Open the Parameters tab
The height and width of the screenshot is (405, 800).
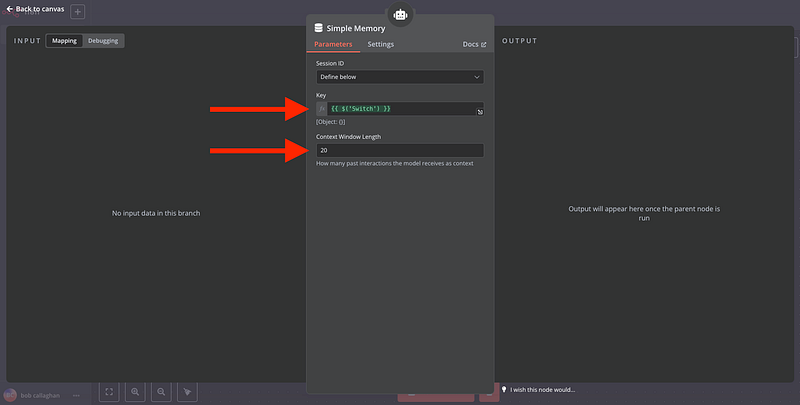[333, 45]
